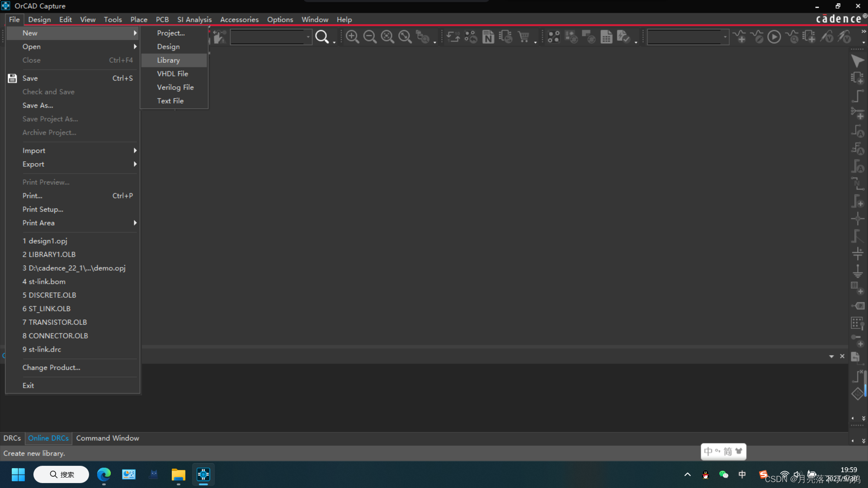The height and width of the screenshot is (488, 868).
Task: Click the Run PSpice play icon
Action: click(x=774, y=37)
